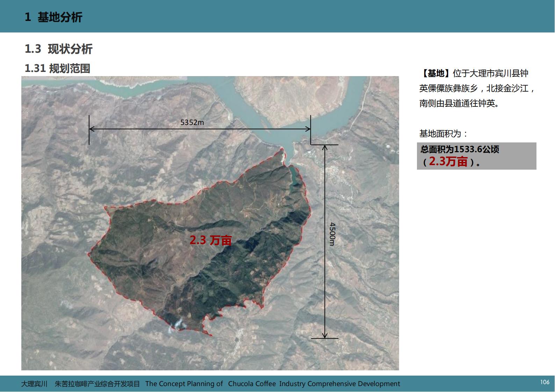Viewport: 555px width, 392px height.
Task: Select the '【基地】' description paragraph
Action: click(477, 88)
